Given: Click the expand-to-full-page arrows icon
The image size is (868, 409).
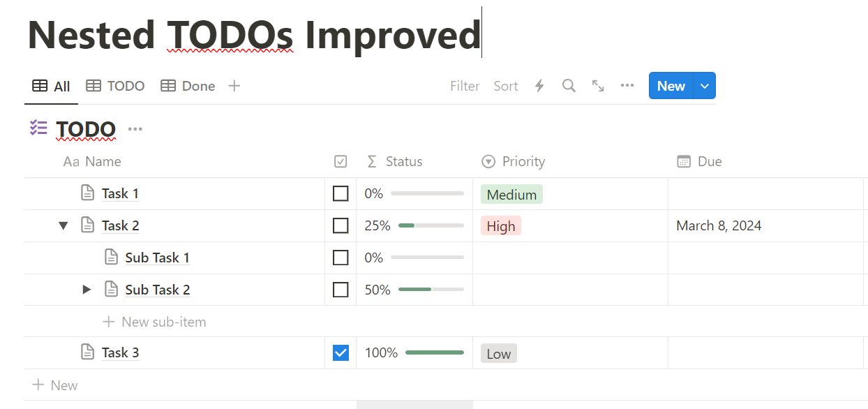Looking at the screenshot, I should (x=597, y=85).
